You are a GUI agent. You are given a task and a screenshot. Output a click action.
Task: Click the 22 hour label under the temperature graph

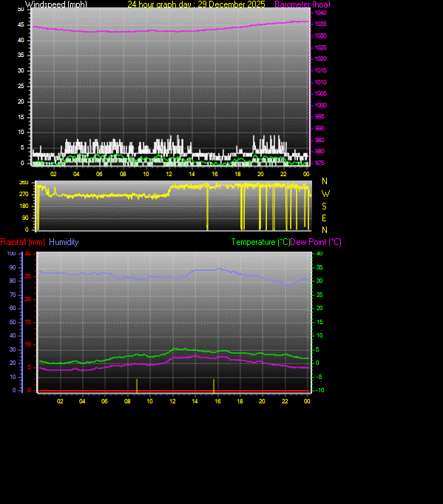coord(285,401)
